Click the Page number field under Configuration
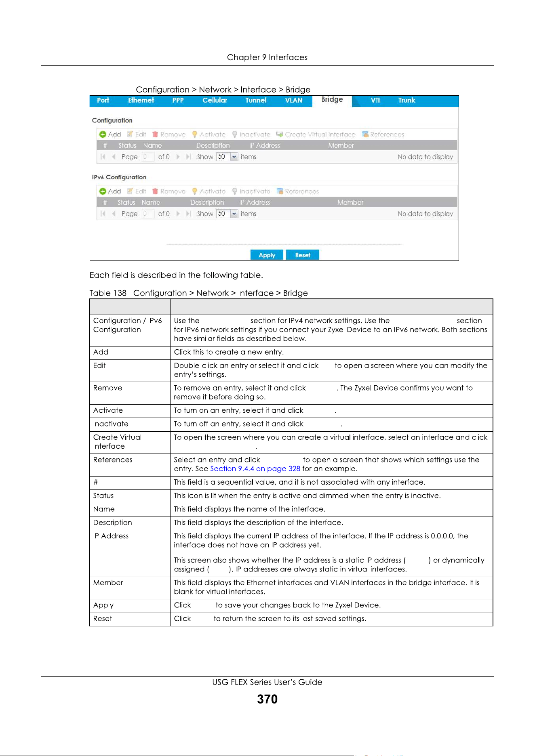The width and height of the screenshot is (535, 756). click(148, 157)
